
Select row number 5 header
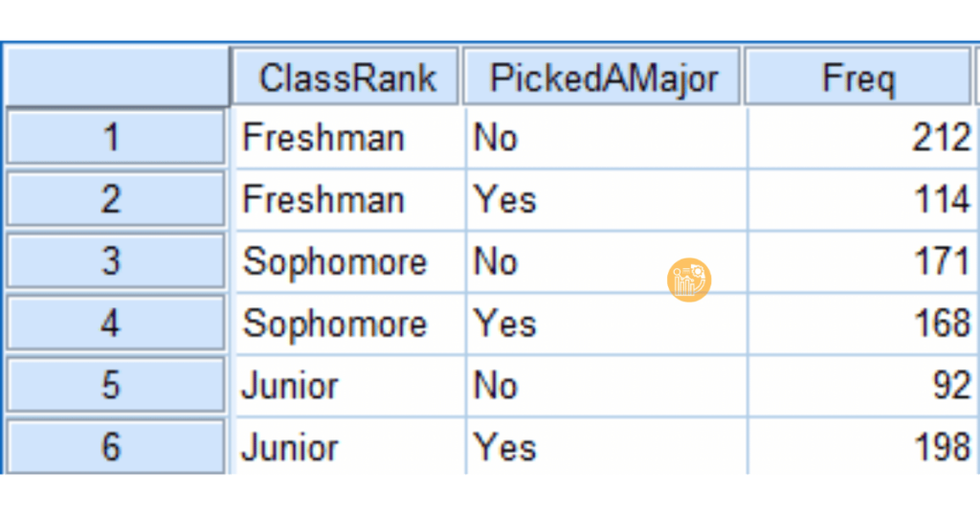[x=115, y=385]
